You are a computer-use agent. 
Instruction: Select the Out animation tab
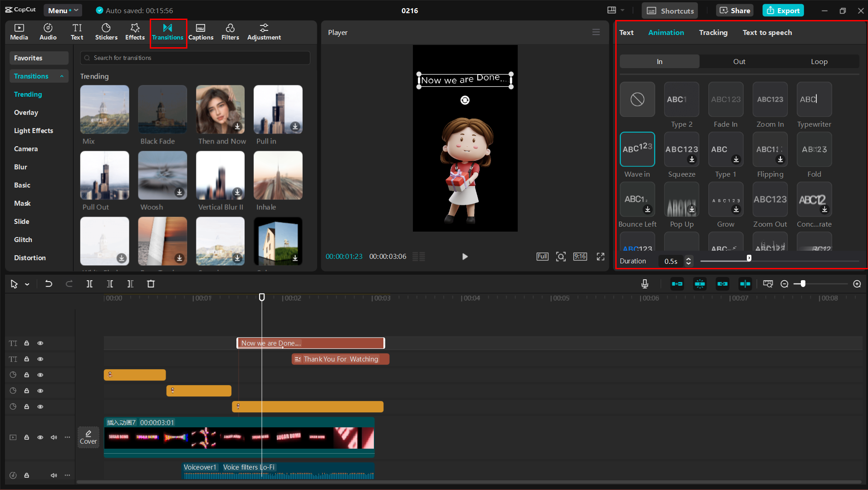pos(739,62)
